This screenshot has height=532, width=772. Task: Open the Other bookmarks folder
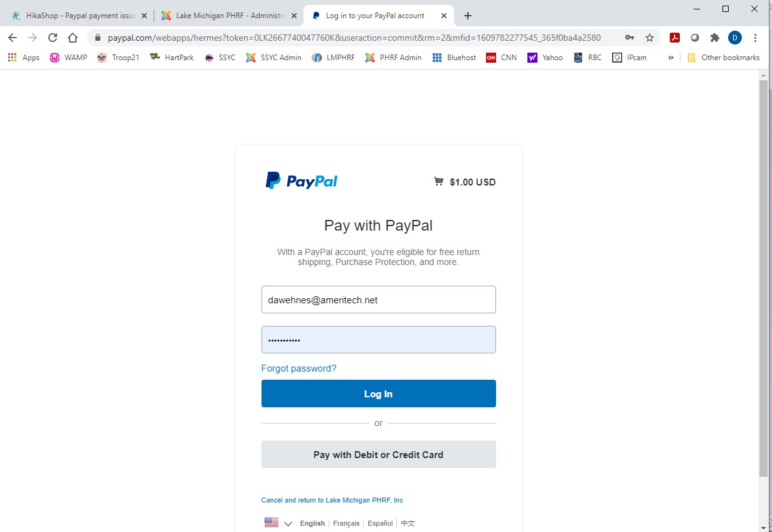(x=723, y=58)
